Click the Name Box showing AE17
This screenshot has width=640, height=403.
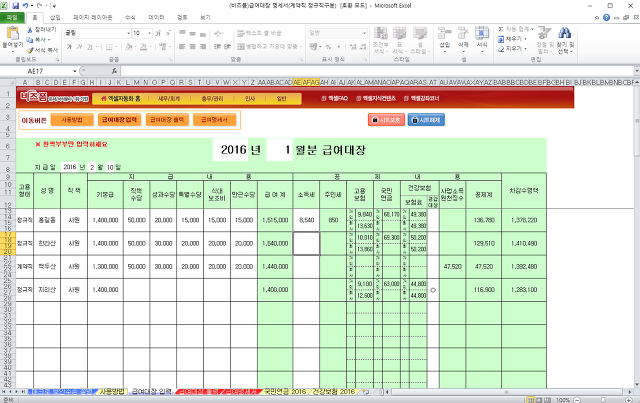[36, 71]
